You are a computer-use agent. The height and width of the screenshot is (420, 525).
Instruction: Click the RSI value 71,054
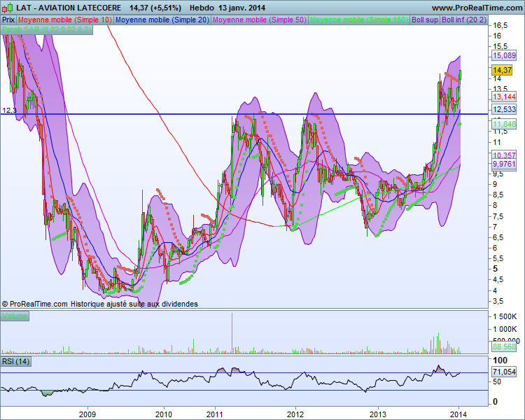[504, 372]
